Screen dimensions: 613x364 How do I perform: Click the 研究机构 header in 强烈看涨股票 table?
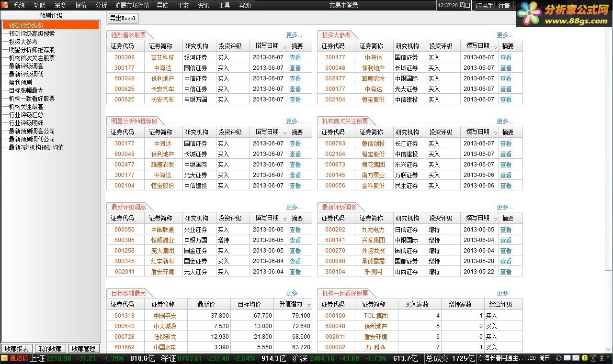pos(199,46)
